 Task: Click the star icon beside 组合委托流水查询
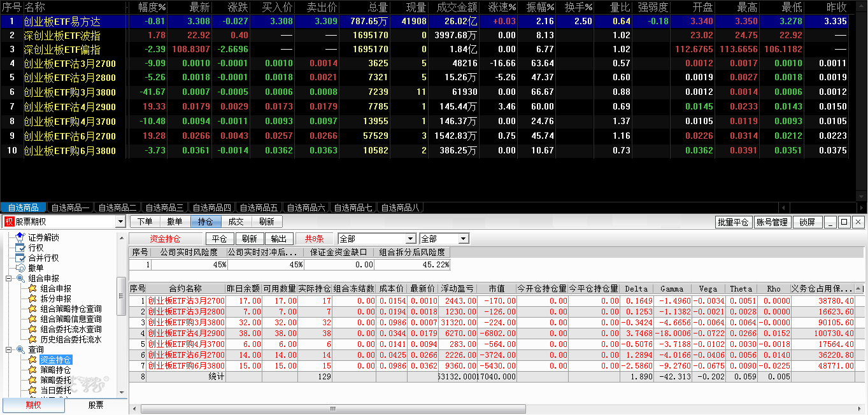(32, 329)
